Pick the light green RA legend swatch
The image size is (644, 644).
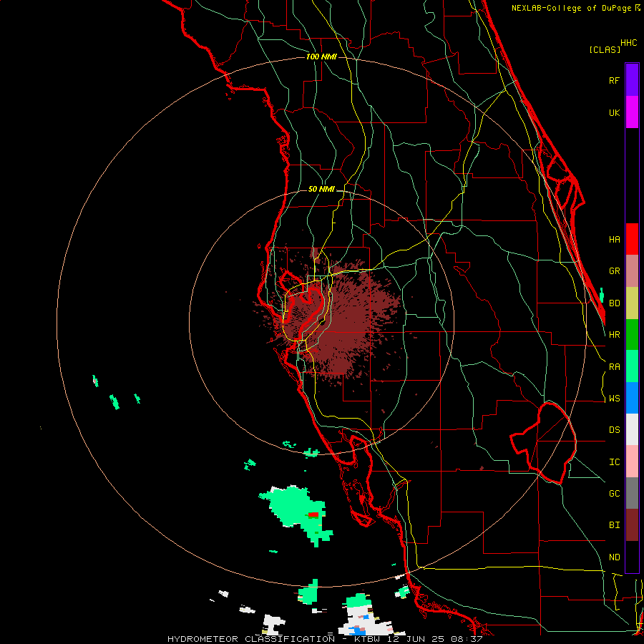coord(632,366)
